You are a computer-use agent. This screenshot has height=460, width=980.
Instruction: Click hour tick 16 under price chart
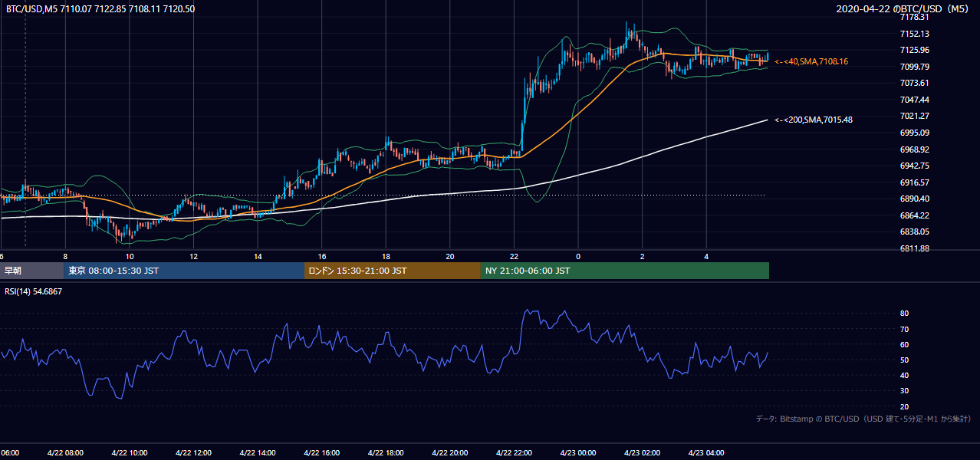(x=322, y=256)
